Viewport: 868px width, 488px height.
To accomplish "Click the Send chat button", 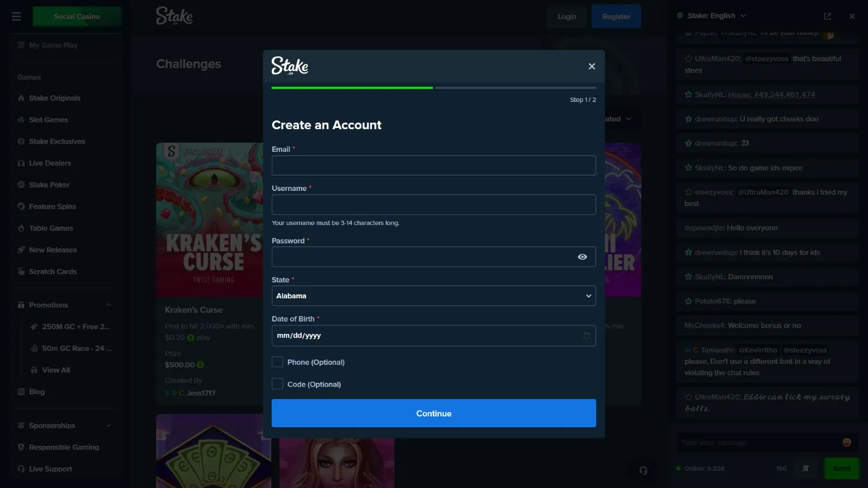I will coord(841,468).
